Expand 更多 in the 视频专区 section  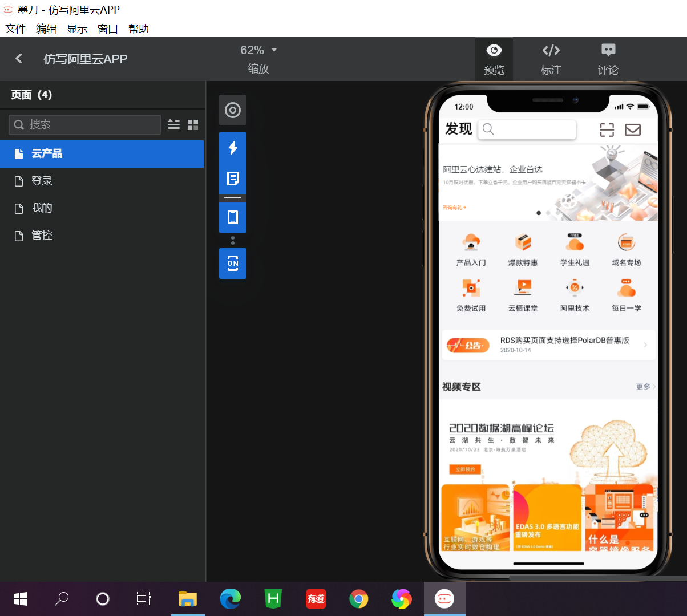[642, 386]
